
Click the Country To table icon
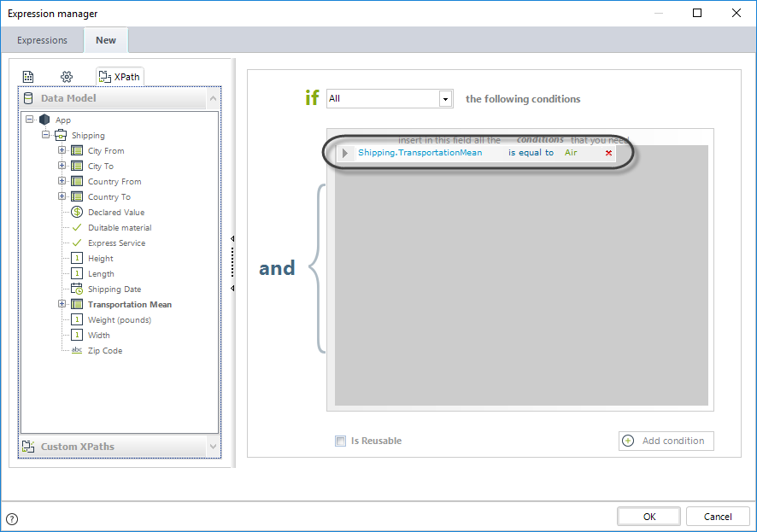point(77,196)
